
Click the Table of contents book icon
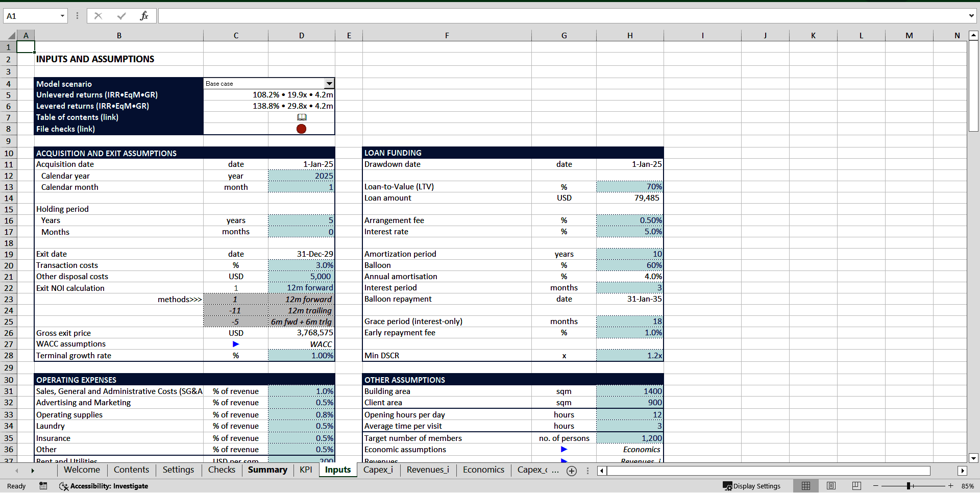click(302, 117)
